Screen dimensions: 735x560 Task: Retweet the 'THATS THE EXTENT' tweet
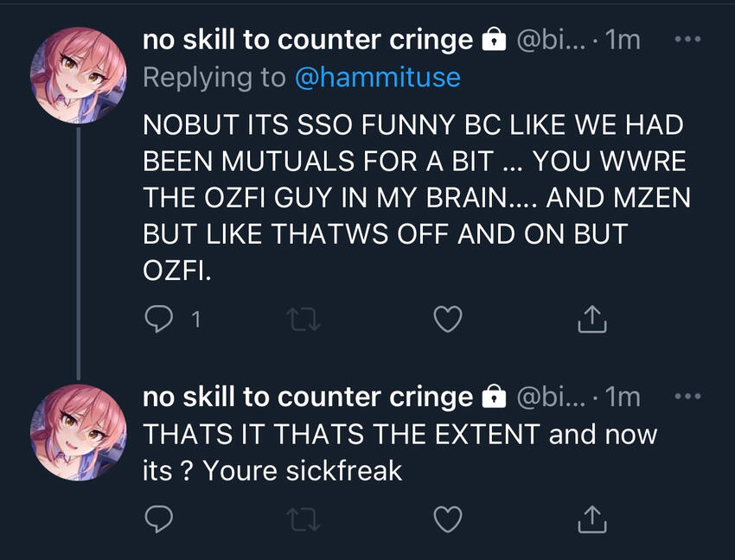(x=304, y=519)
